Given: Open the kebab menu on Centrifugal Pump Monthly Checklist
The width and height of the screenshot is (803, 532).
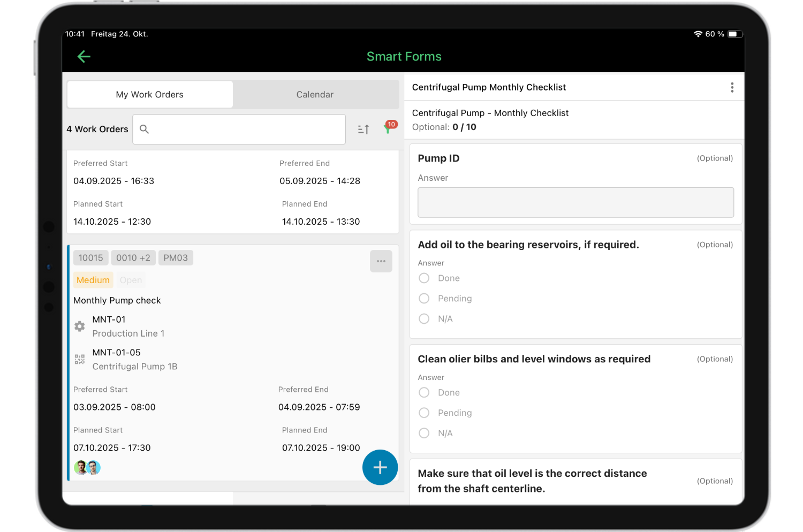Looking at the screenshot, I should pos(732,87).
